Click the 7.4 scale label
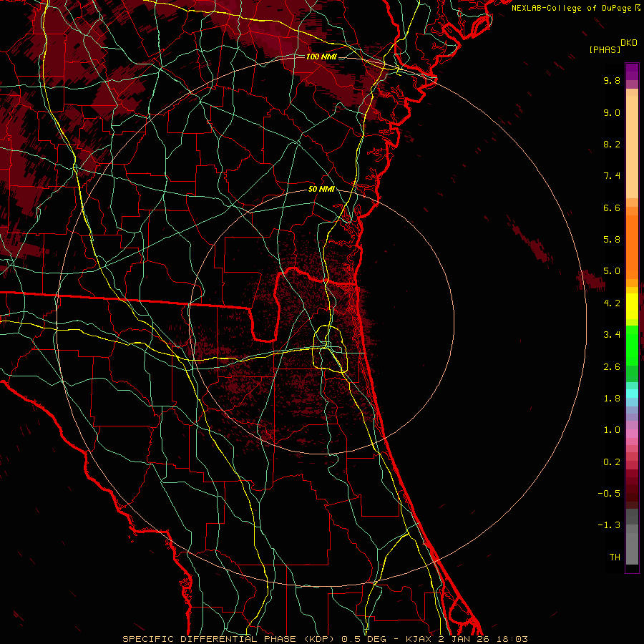 pos(612,176)
